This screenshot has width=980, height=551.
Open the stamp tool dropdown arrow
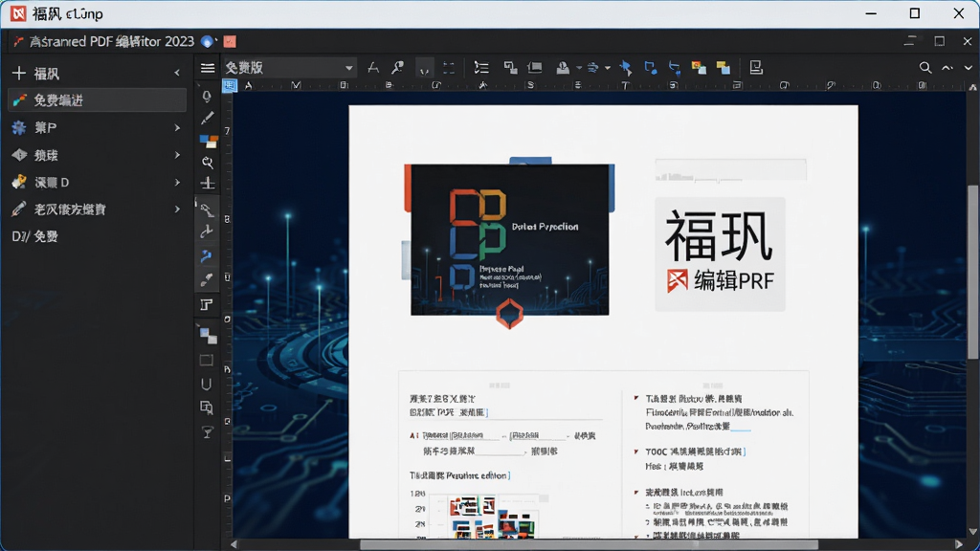tap(579, 68)
